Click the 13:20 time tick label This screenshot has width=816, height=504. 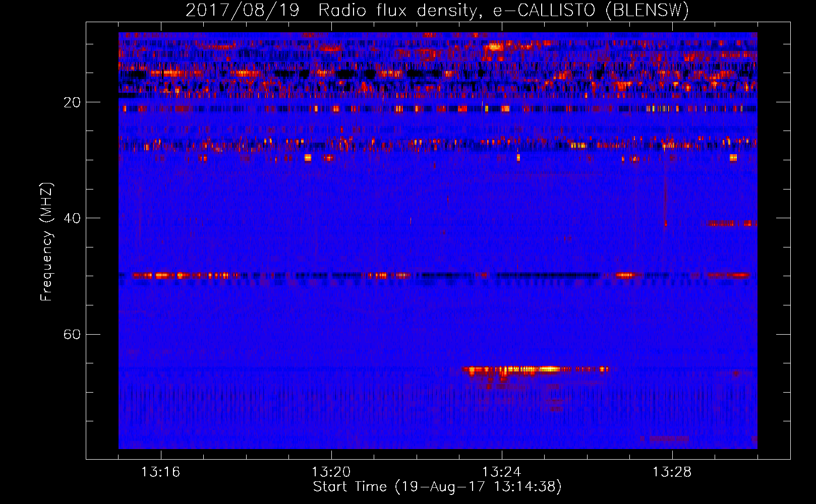331,472
